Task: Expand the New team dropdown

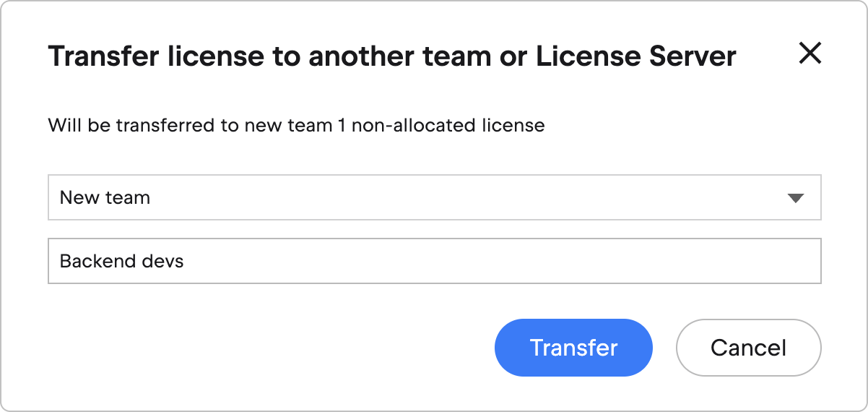Action: tap(434, 197)
